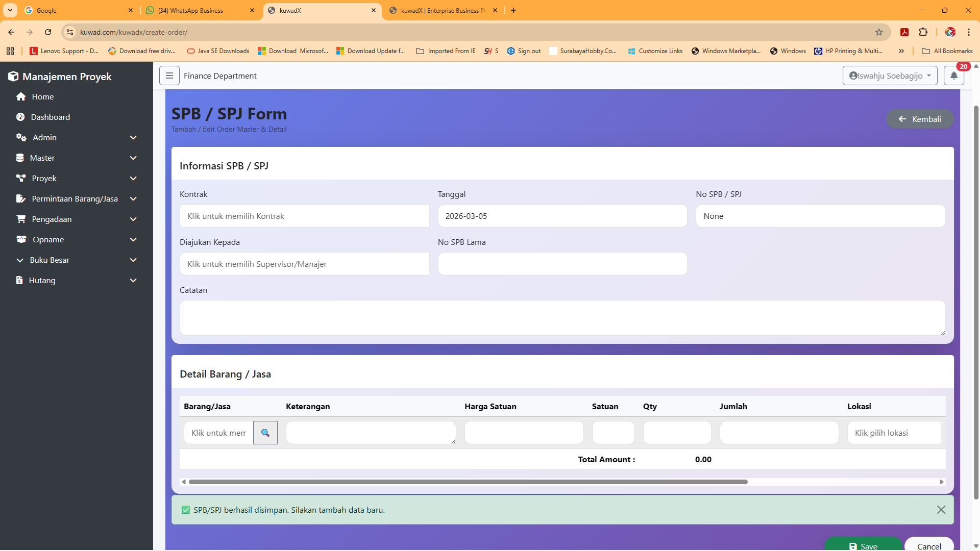The width and height of the screenshot is (980, 551).
Task: Click the magnifier search icon beside Barang/Jasa
Action: [x=265, y=433]
